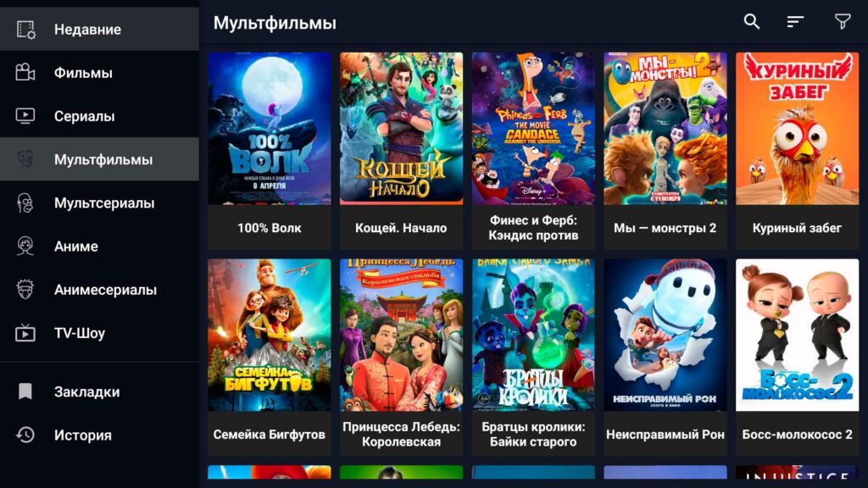Select the Мультфильмы category
The image size is (868, 488).
[100, 159]
